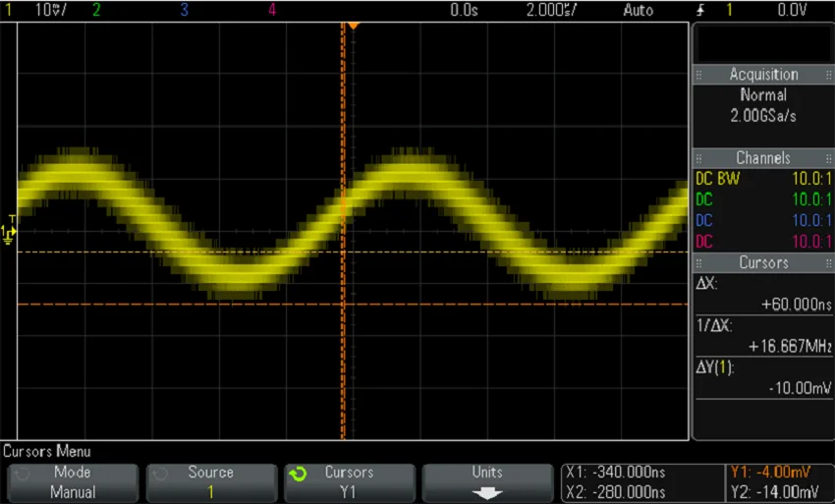Select the Channels panel header
Screen dimensions: 835x504
coord(763,158)
